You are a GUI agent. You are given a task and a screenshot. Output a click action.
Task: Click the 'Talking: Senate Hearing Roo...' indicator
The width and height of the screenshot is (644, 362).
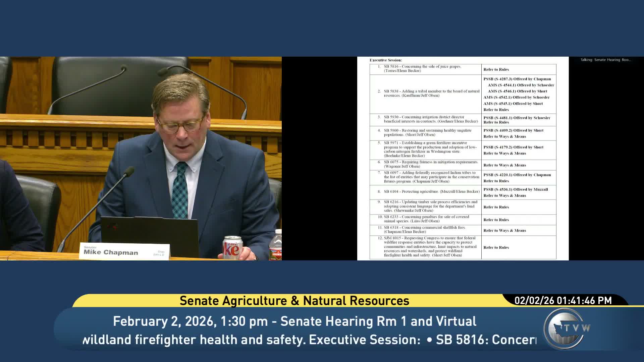pos(605,60)
